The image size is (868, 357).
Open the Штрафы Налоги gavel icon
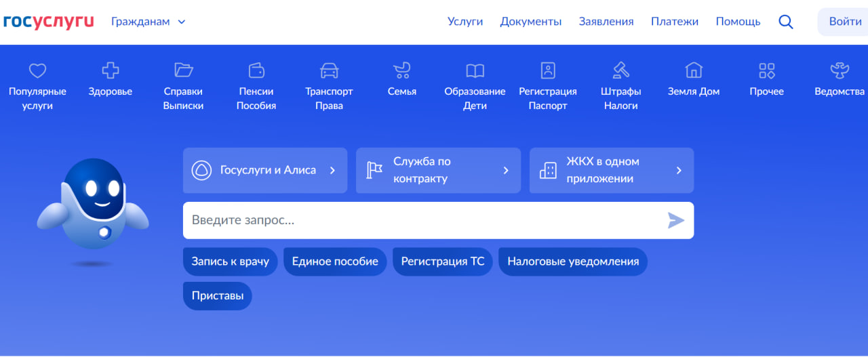point(620,70)
